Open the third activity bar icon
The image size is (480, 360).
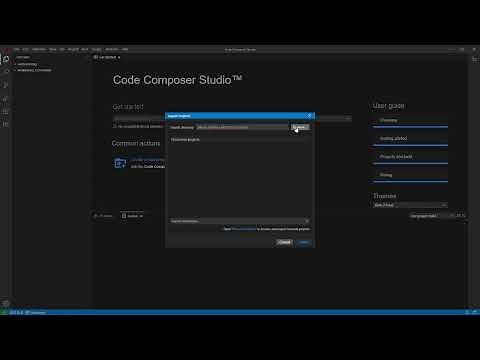tap(6, 85)
